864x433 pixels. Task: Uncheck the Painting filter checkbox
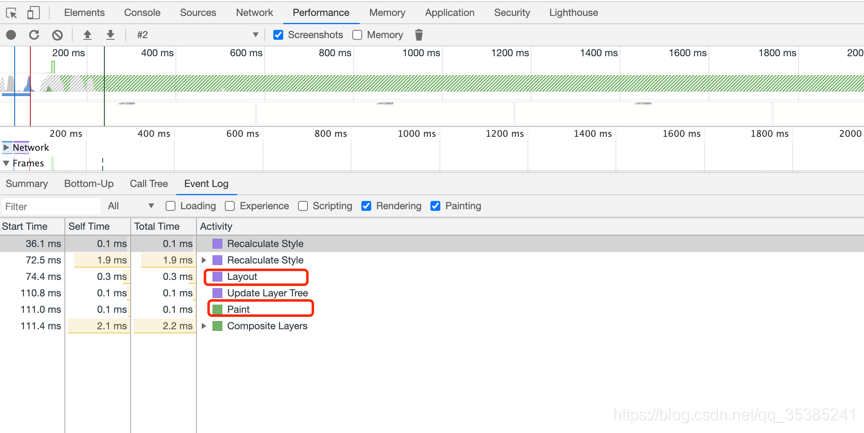click(x=435, y=206)
